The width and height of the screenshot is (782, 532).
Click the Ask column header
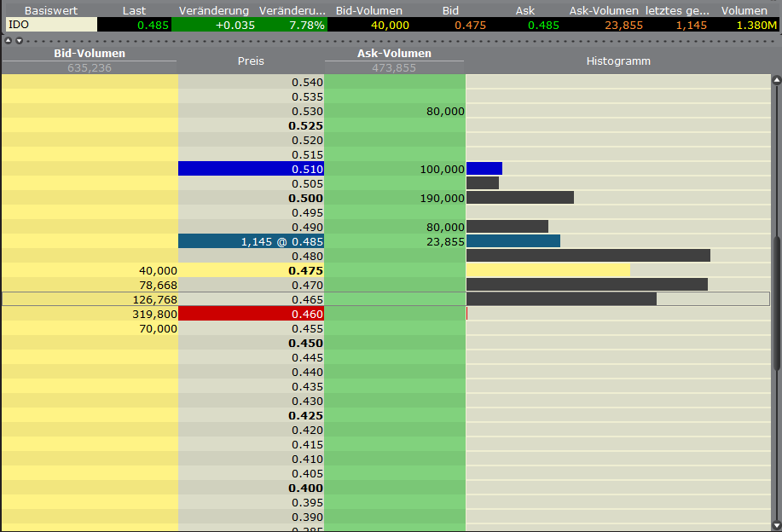point(524,10)
